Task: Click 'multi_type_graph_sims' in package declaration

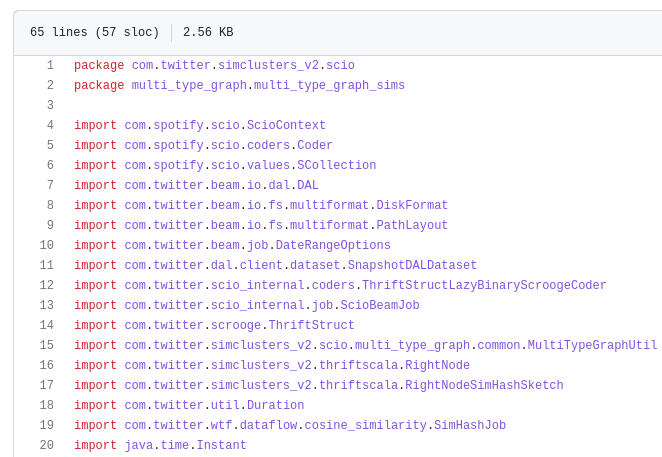Action: point(329,85)
